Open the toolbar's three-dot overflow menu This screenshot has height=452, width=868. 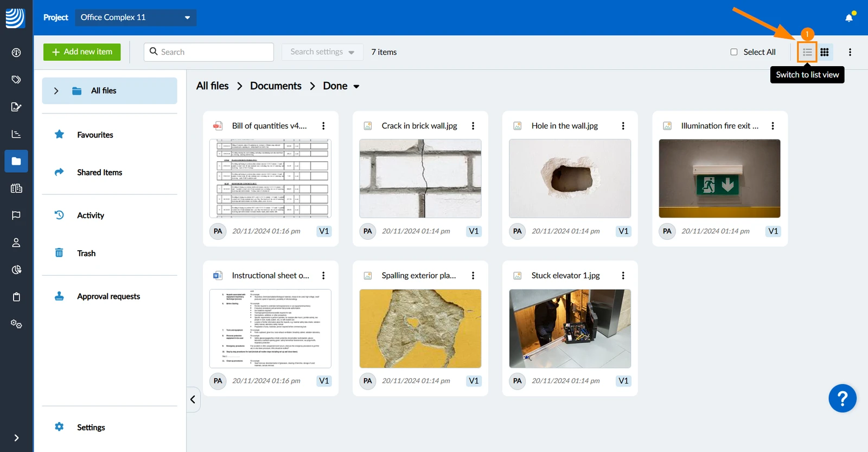850,52
